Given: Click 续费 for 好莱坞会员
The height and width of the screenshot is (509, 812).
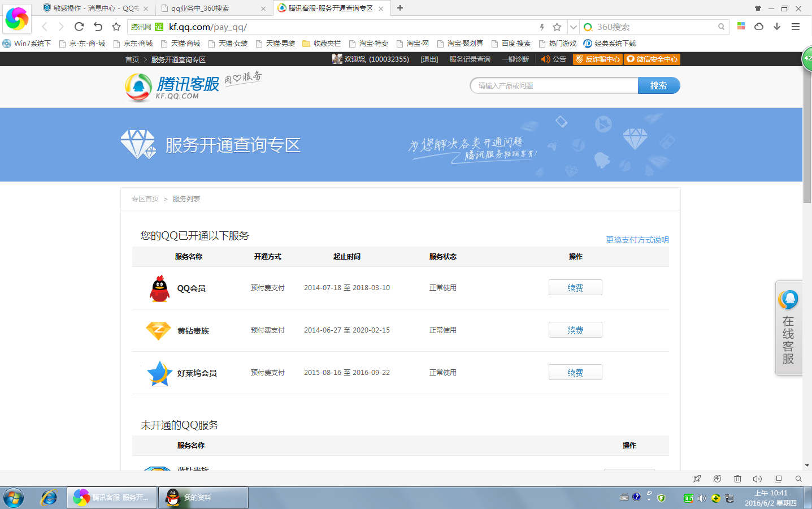Looking at the screenshot, I should point(575,372).
